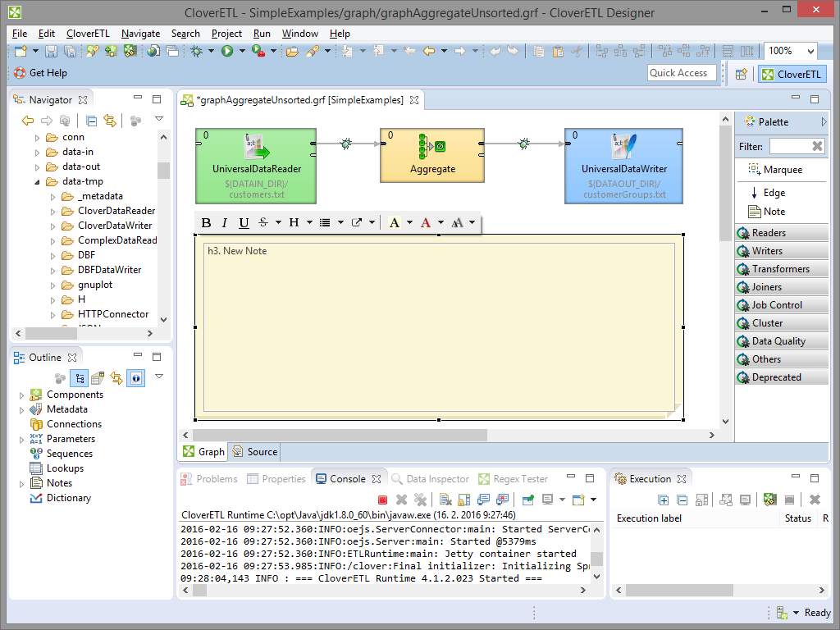This screenshot has height=630, width=840.
Task: Toggle bold formatting in note toolbar
Action: [206, 222]
